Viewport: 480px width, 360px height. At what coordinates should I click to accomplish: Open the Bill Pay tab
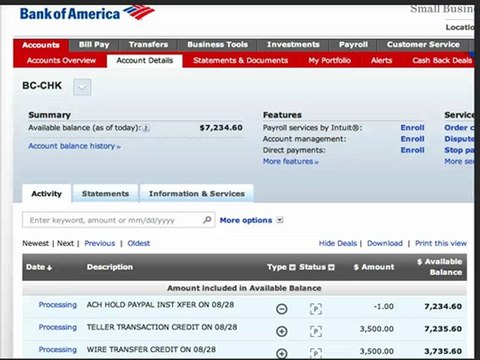click(x=94, y=45)
